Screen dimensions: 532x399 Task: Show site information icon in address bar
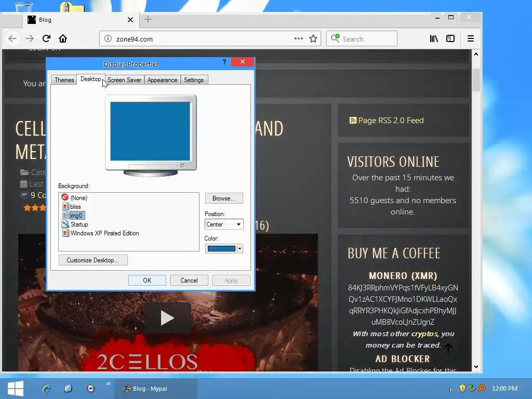(x=108, y=38)
